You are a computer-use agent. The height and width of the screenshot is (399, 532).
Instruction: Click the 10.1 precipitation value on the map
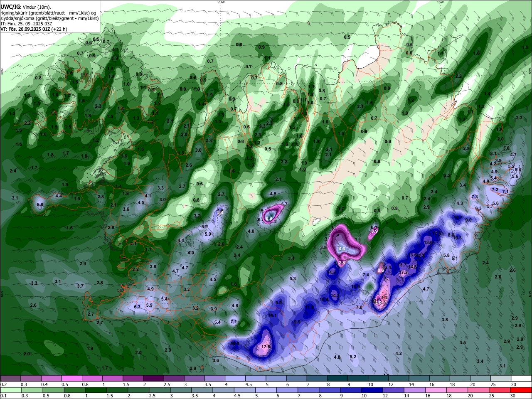(x=272, y=315)
